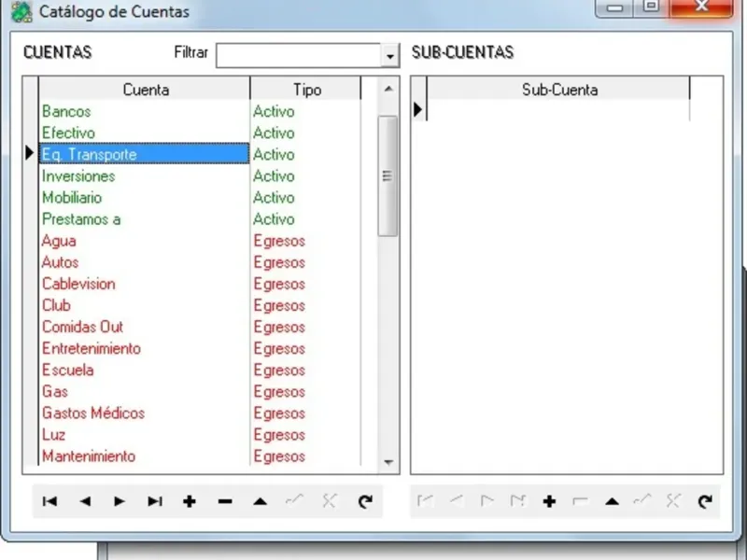Select the Entretenimiento expense account
The height and width of the screenshot is (560, 747).
tap(145, 348)
